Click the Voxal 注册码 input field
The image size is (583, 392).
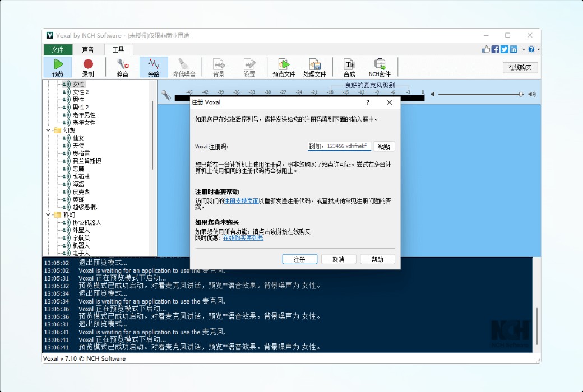pos(339,146)
